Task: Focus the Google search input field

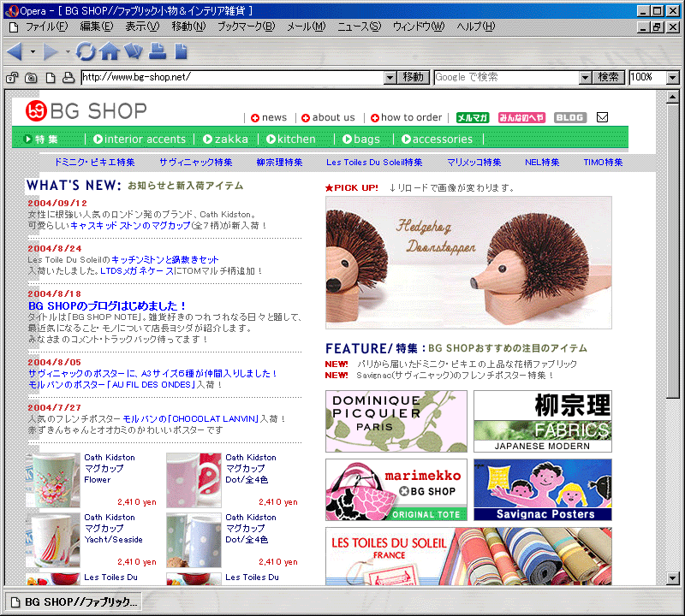Action: click(x=507, y=78)
